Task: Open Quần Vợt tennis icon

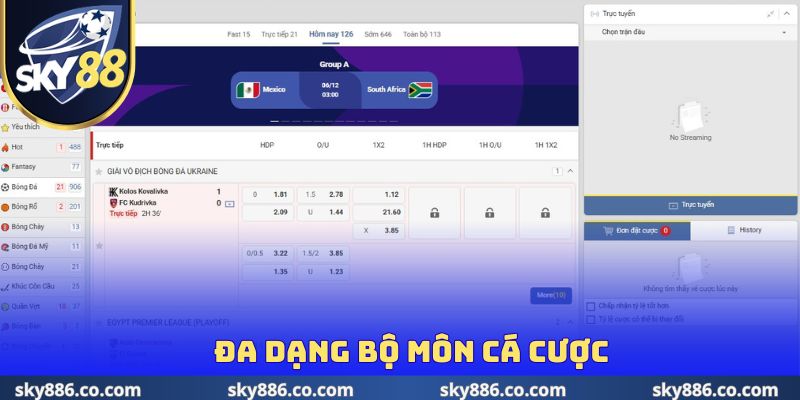Action: [5, 307]
